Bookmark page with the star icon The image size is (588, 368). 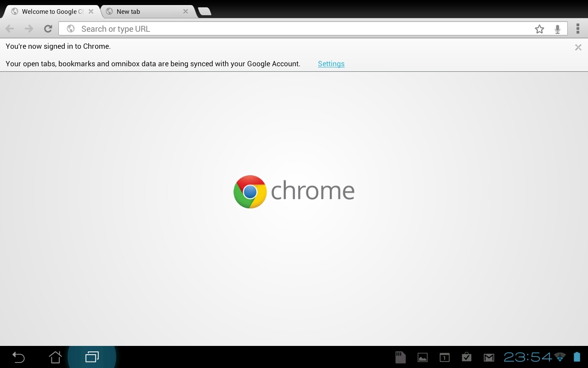539,29
